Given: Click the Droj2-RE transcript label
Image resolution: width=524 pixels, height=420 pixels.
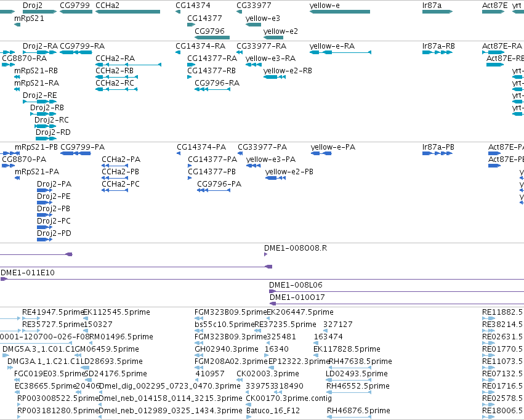Looking at the screenshot, I should [x=40, y=95].
